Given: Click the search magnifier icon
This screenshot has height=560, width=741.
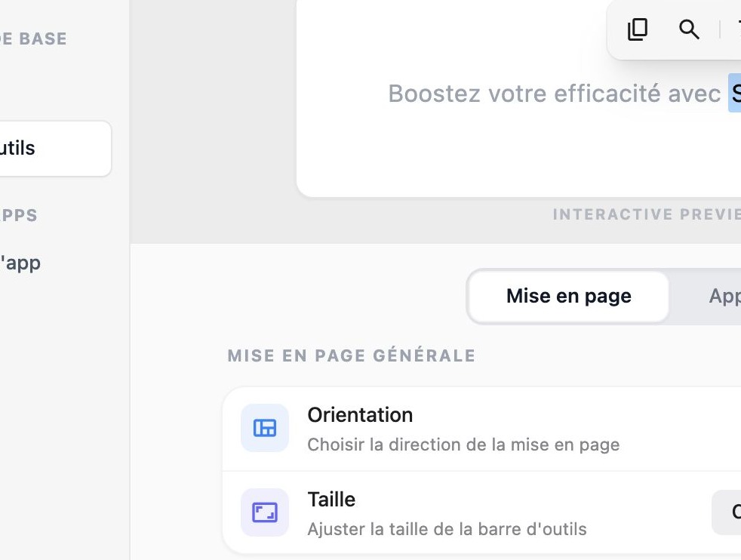Looking at the screenshot, I should [x=689, y=29].
